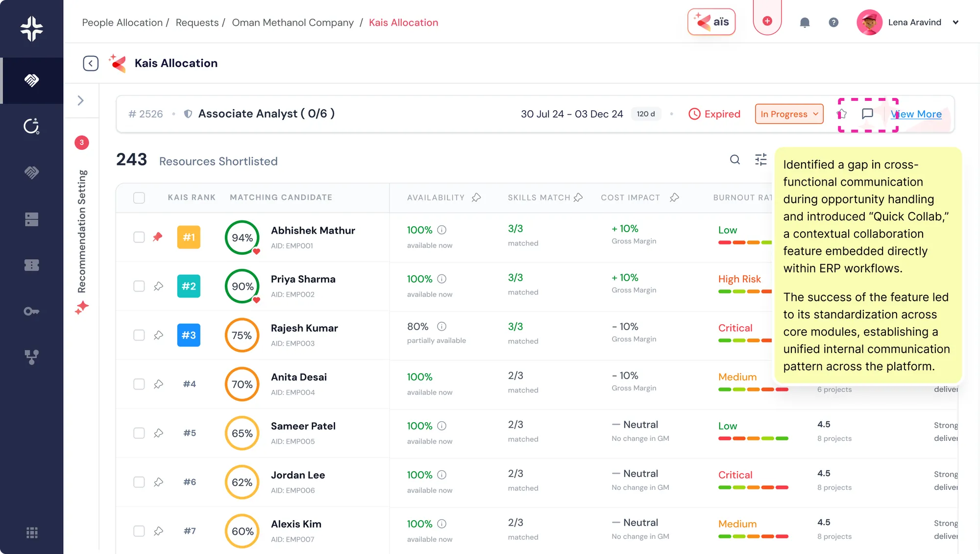
Task: Open Kais Allocation breadcrumb
Action: (403, 23)
